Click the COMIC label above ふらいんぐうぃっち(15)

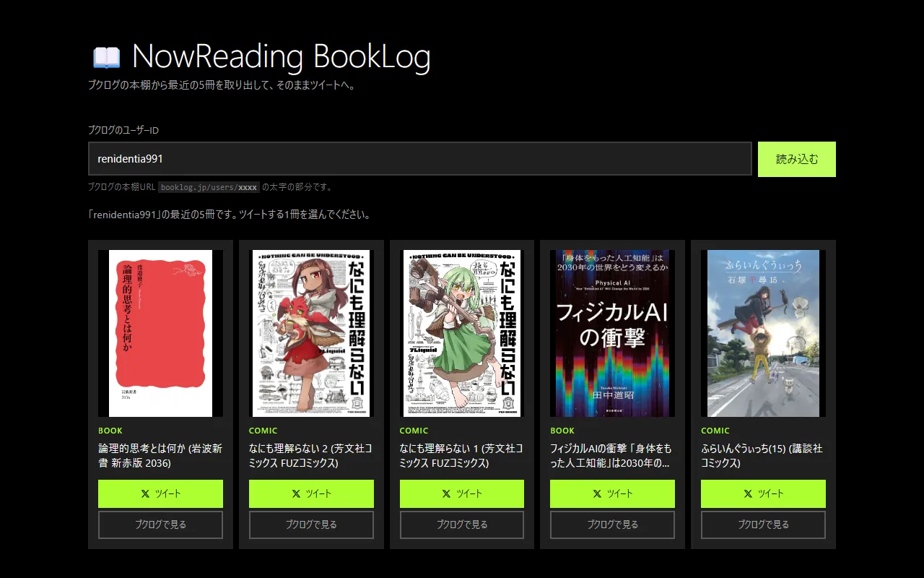click(x=715, y=431)
